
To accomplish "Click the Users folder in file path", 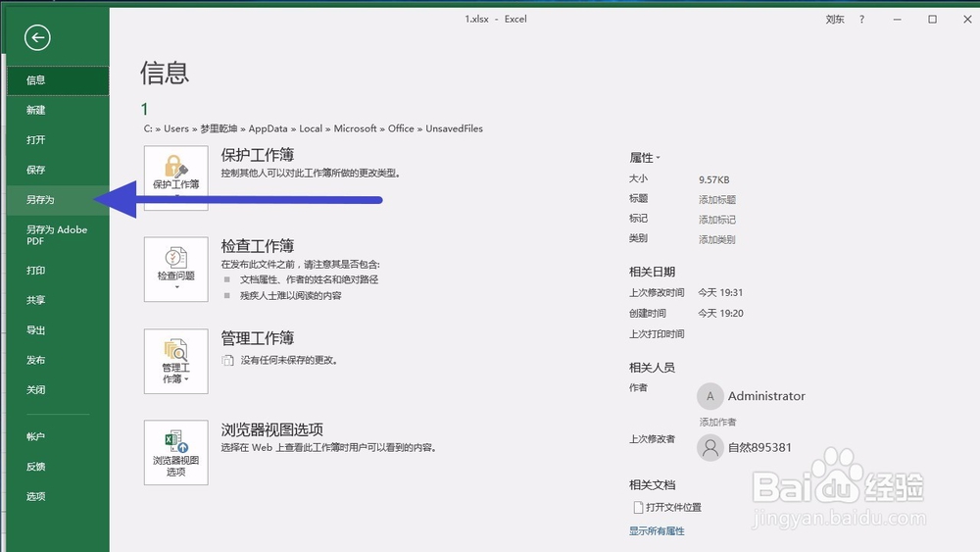I will tap(175, 128).
